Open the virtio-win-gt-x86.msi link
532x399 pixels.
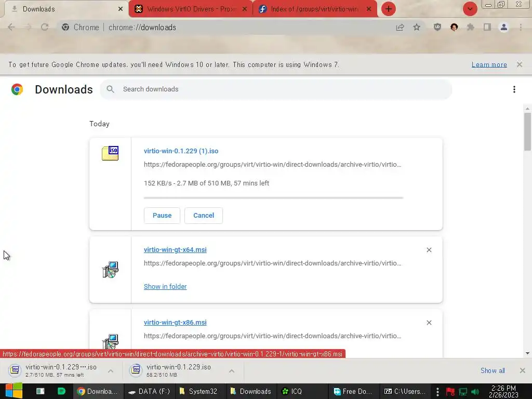click(x=175, y=322)
